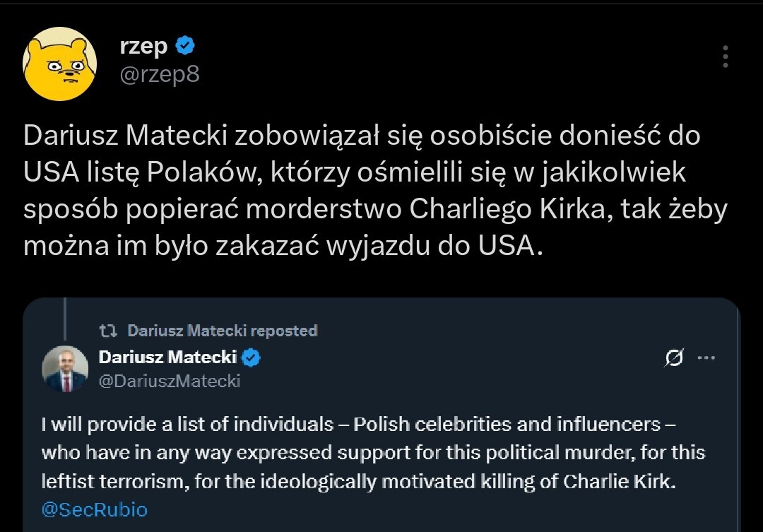This screenshot has height=532, width=763.
Task: Open the vertical three-dot menu on rzep's post
Action: coord(726,57)
